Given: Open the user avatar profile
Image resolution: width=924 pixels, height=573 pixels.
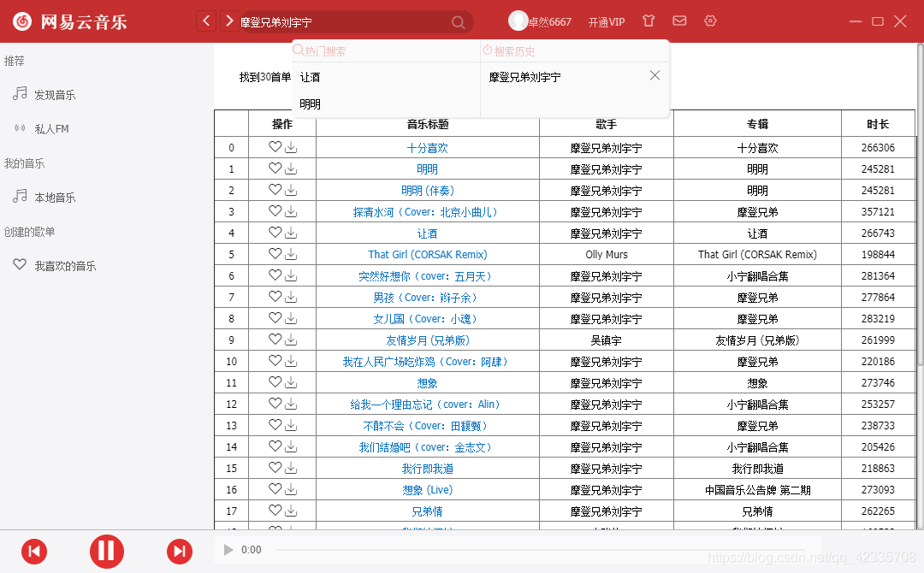Looking at the screenshot, I should tap(518, 21).
